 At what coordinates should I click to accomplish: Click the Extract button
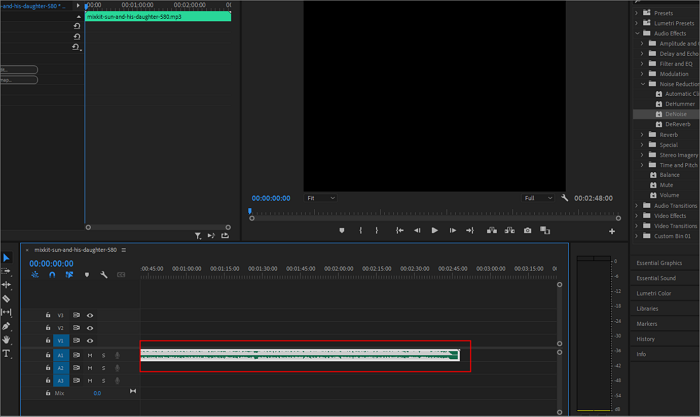509,230
